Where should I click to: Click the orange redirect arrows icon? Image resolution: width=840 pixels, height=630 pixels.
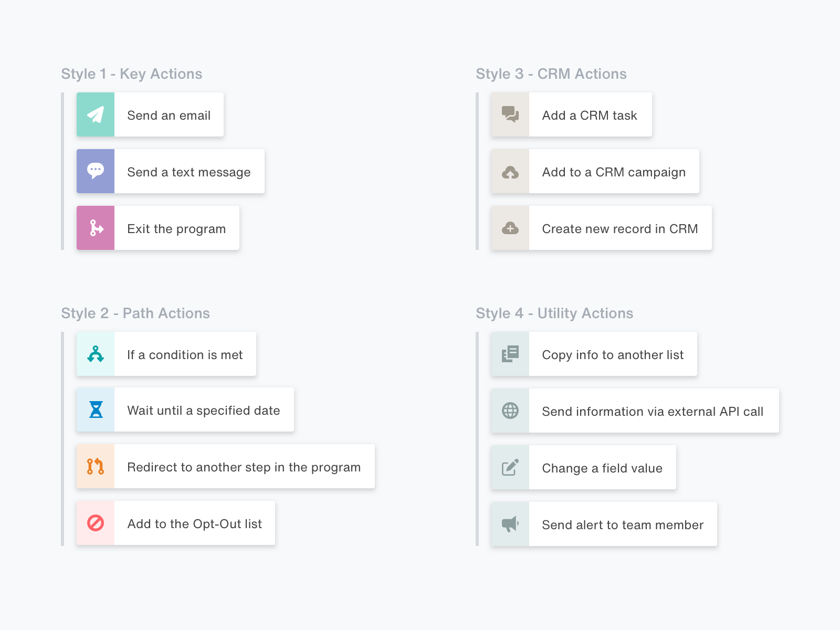pyautogui.click(x=96, y=467)
